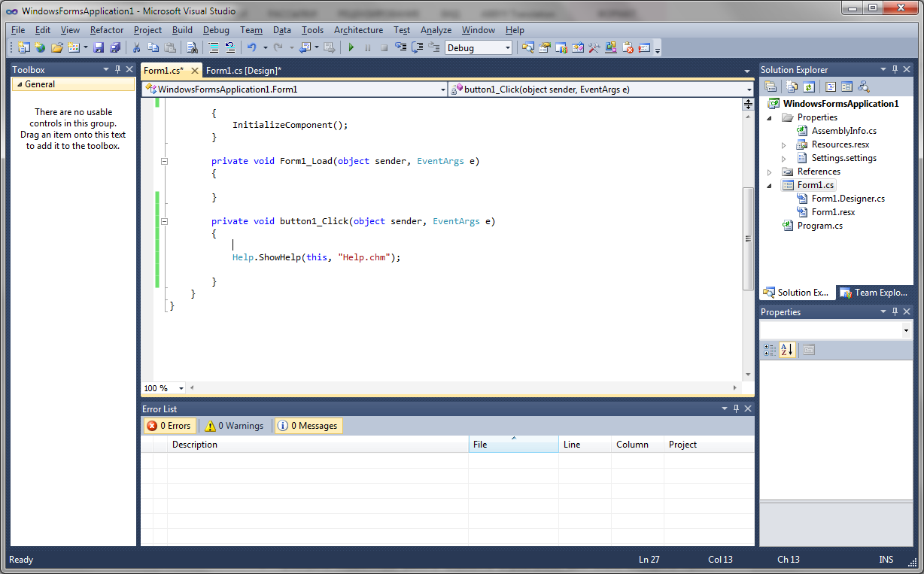Toggle auto-hide pin on Solution Explorer
Screen dimensions: 924x574
click(895, 69)
